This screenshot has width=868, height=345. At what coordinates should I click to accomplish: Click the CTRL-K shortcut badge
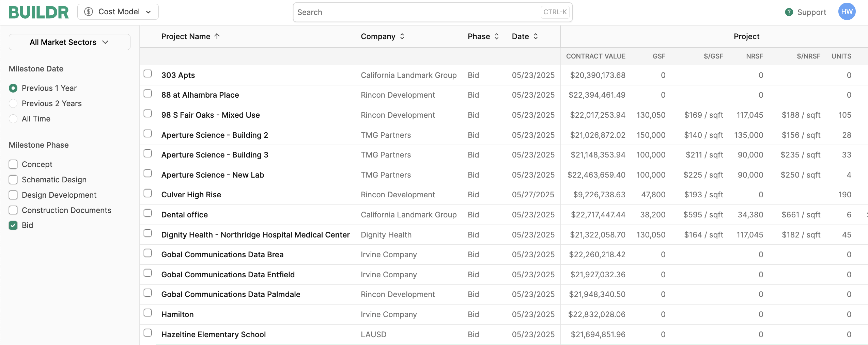[555, 12]
